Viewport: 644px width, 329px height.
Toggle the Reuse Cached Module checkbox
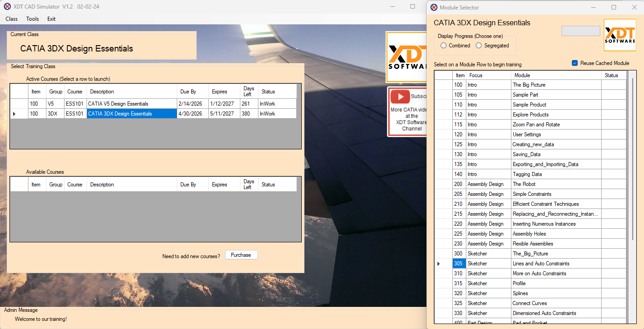[x=575, y=63]
